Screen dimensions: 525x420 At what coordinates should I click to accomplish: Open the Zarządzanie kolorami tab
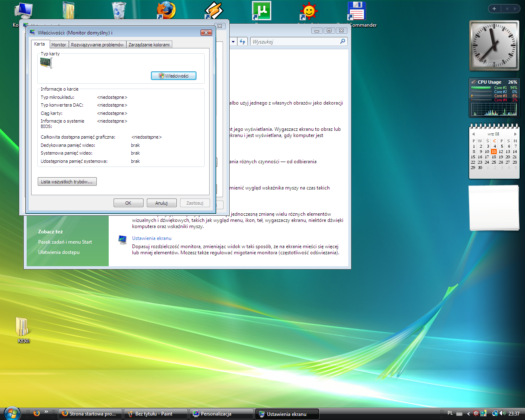(149, 45)
